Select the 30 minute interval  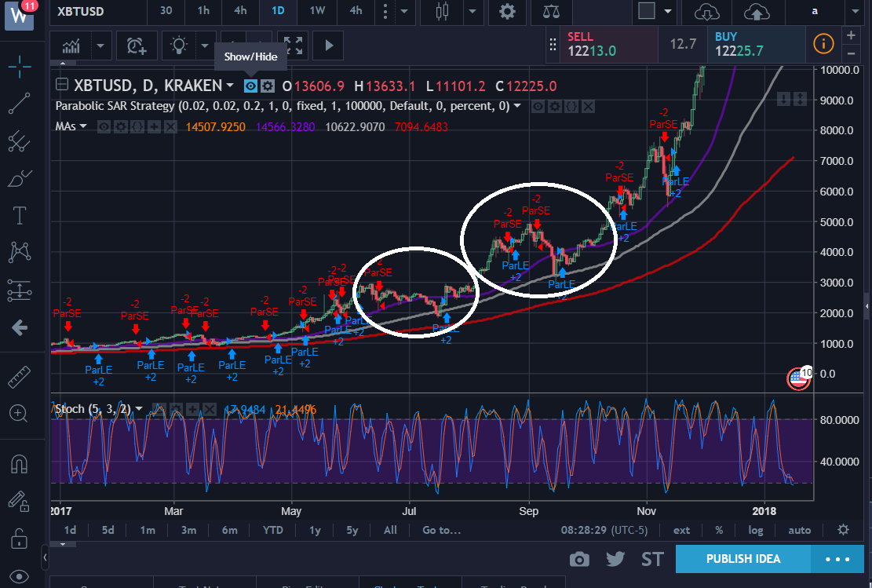166,10
